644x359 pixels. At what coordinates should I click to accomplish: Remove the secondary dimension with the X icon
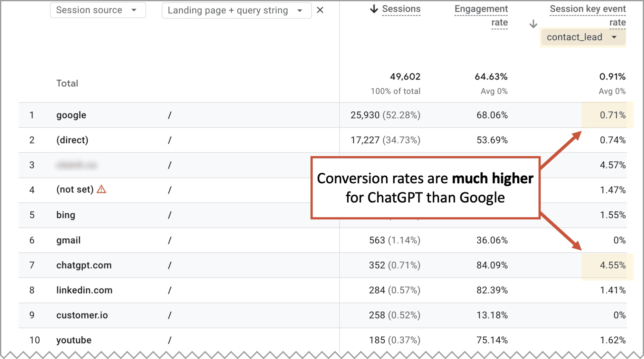click(x=320, y=10)
